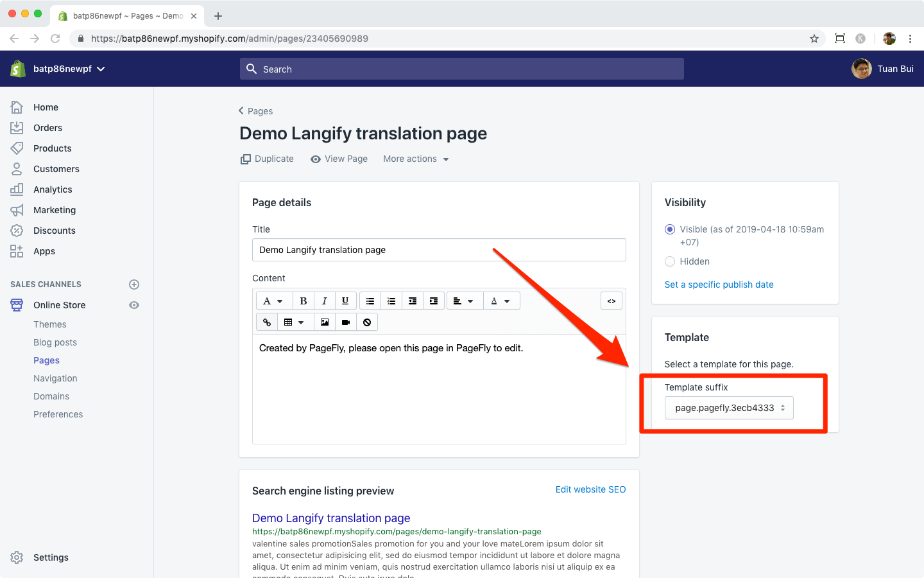
Task: Open Preferences under Online Store
Action: (x=58, y=414)
